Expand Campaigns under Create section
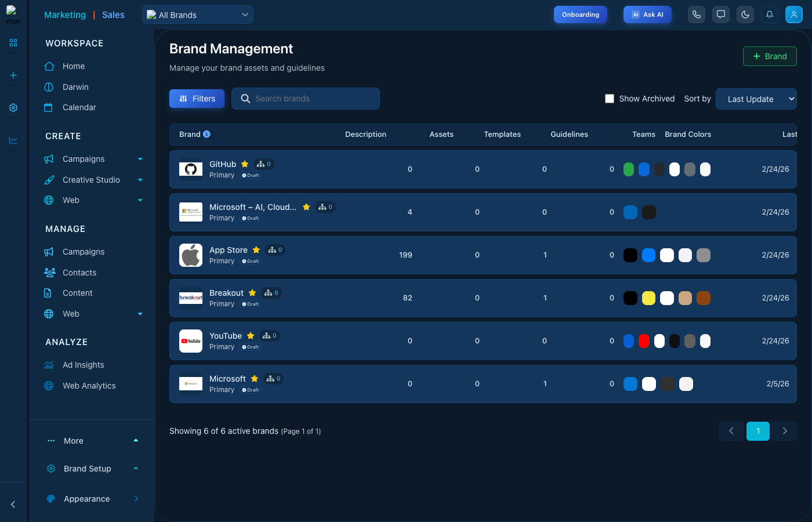 (x=140, y=159)
